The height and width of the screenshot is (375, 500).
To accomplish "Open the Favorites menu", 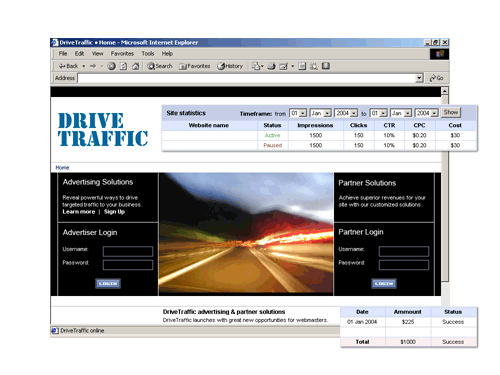I will pos(122,54).
